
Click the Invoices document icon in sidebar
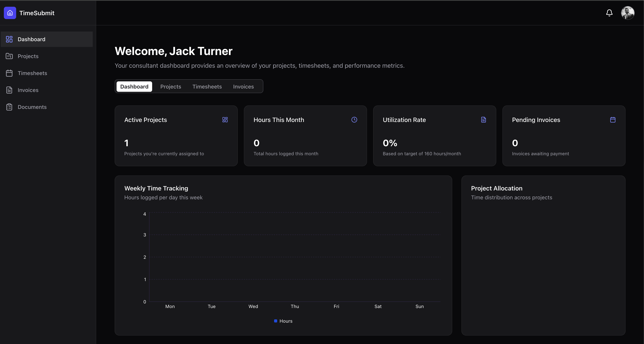(9, 90)
